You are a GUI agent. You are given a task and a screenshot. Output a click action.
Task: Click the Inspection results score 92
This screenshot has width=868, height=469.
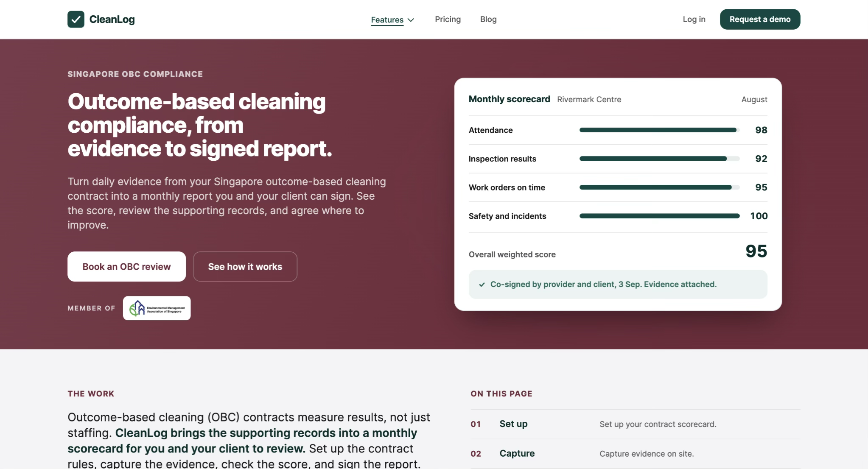(x=761, y=159)
